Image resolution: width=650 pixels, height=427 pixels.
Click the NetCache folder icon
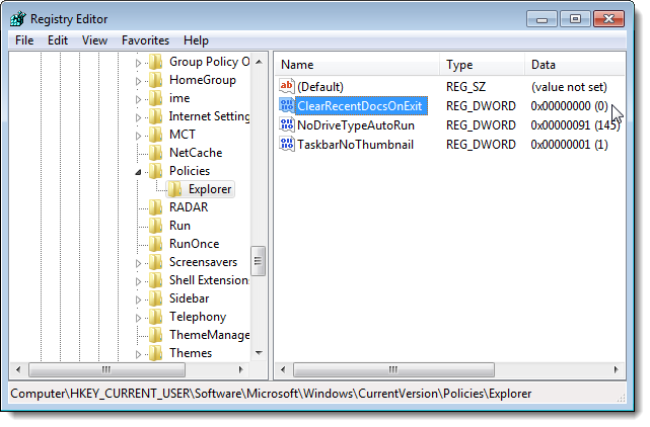coord(156,153)
